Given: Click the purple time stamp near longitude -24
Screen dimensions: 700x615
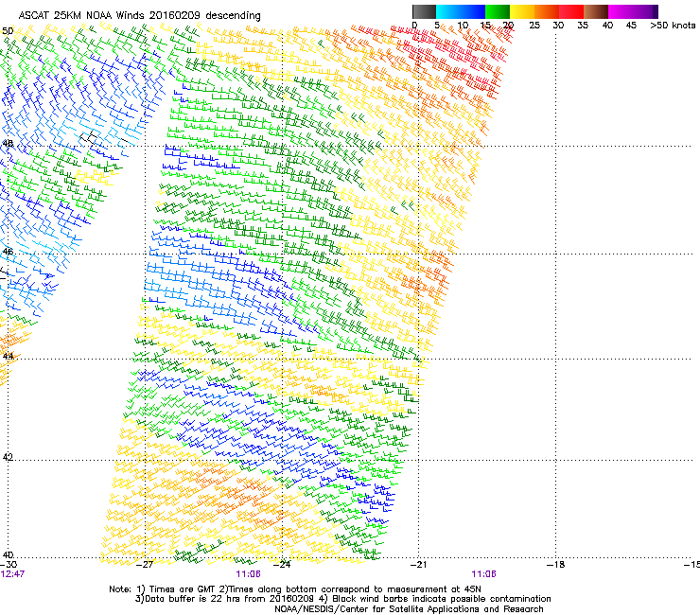Looking at the screenshot, I should (x=248, y=574).
